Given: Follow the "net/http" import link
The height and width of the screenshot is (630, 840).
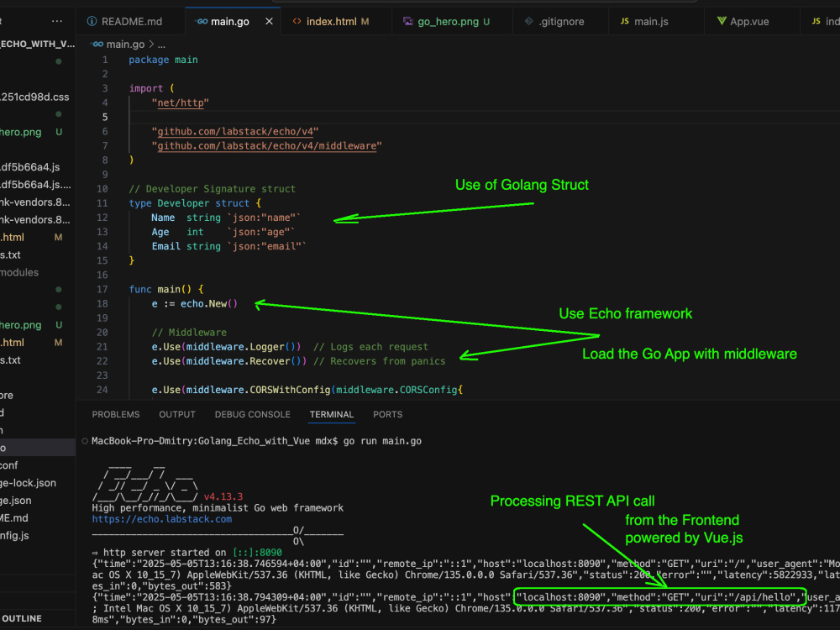Looking at the screenshot, I should [x=181, y=102].
